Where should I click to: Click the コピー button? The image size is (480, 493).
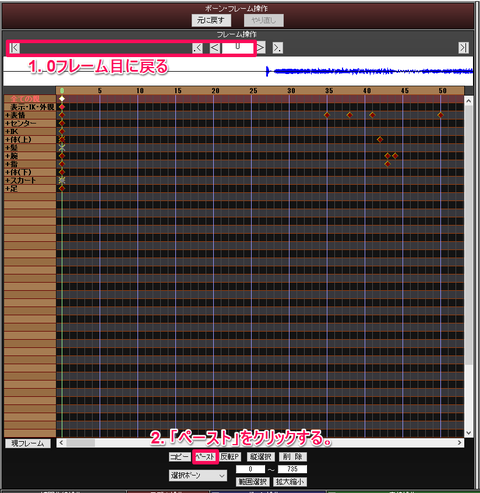tap(179, 456)
